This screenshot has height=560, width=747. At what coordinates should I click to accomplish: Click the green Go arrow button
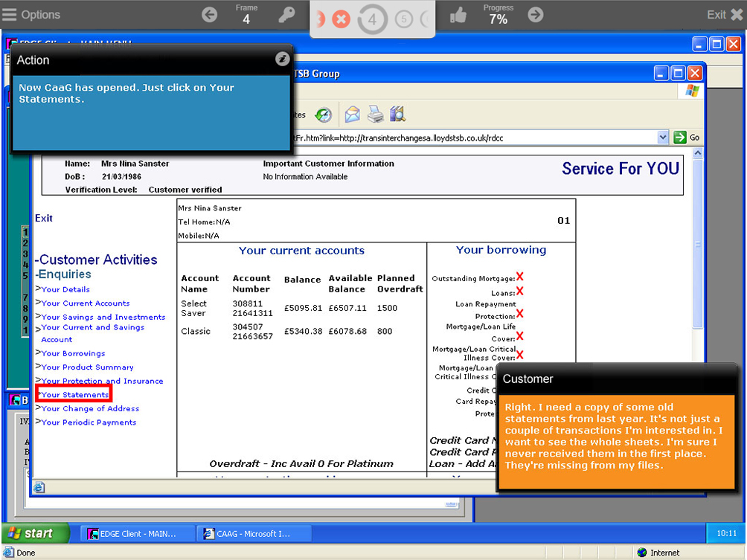680,138
